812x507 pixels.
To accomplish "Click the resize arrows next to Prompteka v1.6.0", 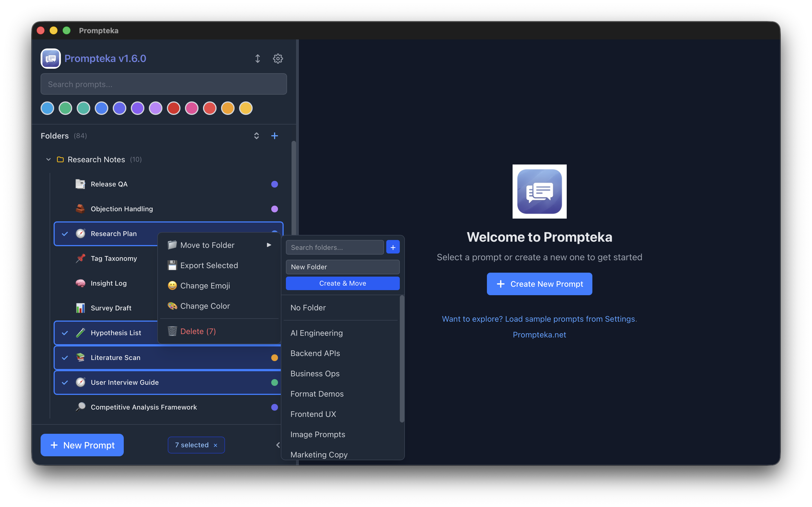I will tap(258, 58).
